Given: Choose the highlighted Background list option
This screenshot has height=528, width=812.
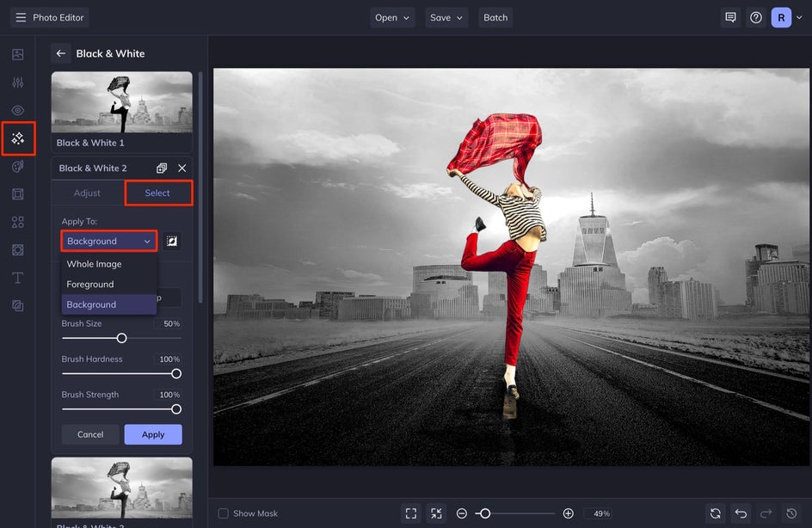Looking at the screenshot, I should [x=108, y=304].
